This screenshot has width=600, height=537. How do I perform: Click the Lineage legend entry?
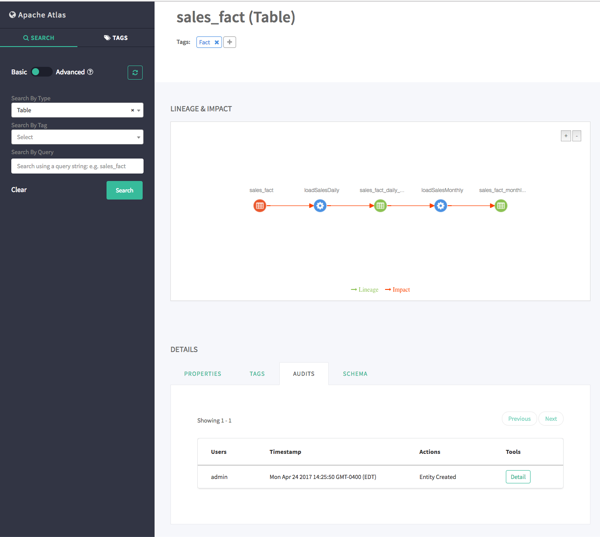point(365,290)
